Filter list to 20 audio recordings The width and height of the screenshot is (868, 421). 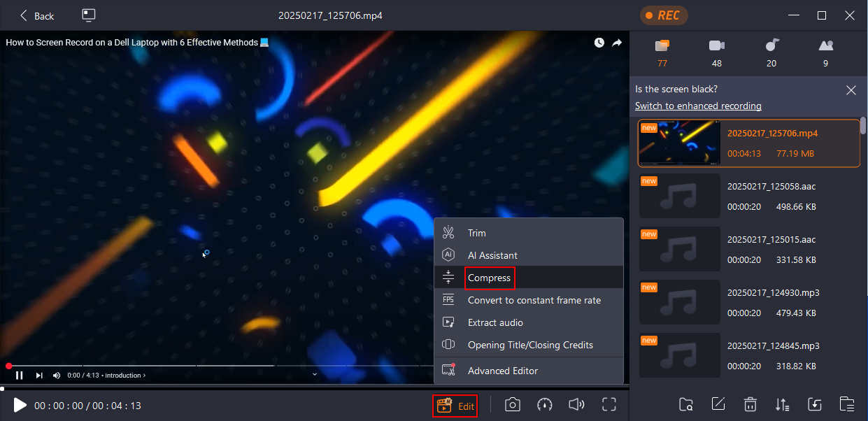(771, 52)
